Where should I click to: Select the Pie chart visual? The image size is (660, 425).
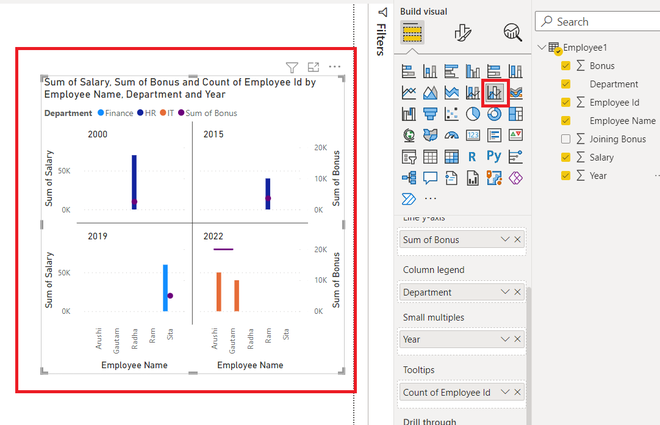coord(473,114)
